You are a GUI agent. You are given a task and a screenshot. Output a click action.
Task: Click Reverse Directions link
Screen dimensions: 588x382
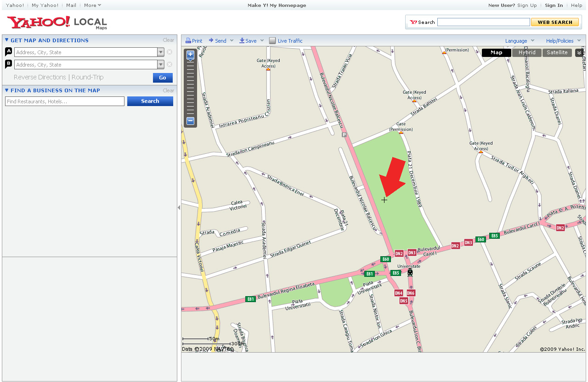tap(40, 77)
